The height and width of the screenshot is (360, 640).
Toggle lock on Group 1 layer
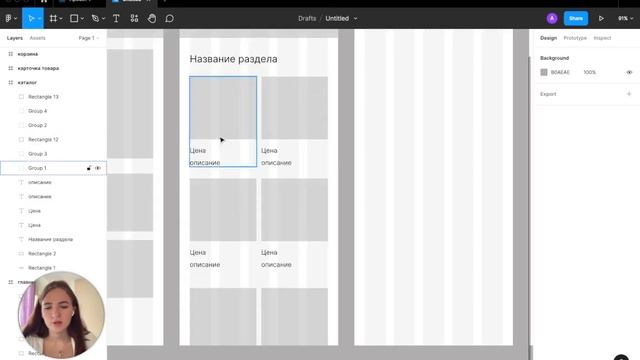89,168
